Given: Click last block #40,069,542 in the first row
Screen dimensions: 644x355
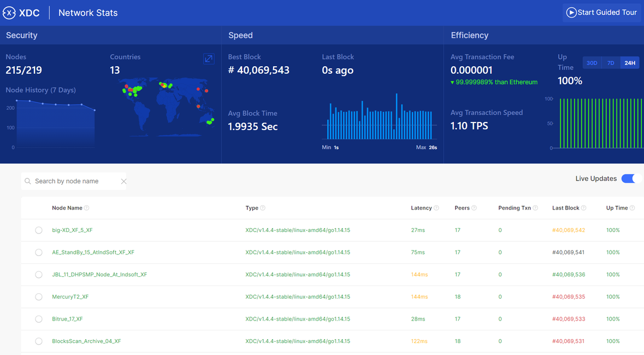Looking at the screenshot, I should (x=569, y=230).
